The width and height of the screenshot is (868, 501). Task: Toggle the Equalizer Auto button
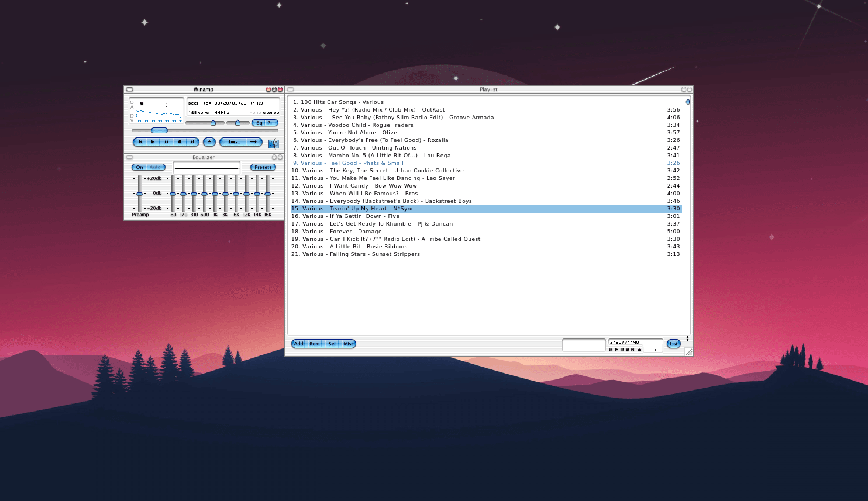(x=156, y=167)
